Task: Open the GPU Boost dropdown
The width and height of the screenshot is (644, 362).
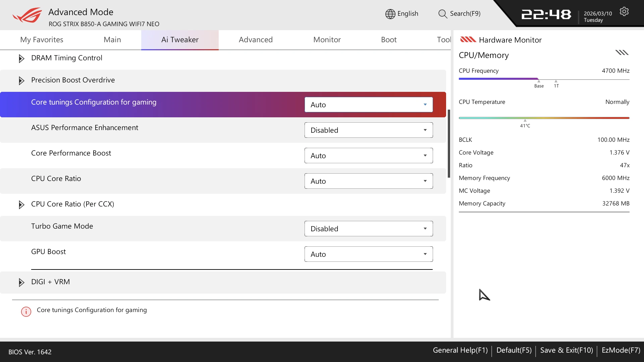Action: [368, 254]
